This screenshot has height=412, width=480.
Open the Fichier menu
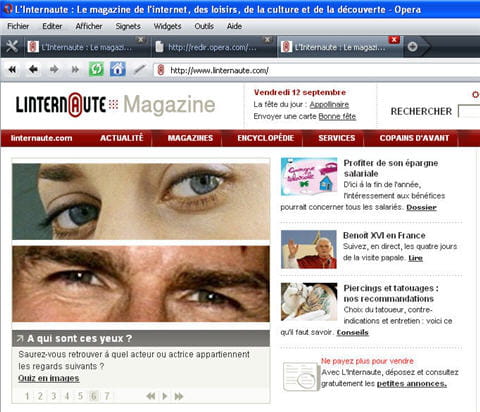(18, 26)
